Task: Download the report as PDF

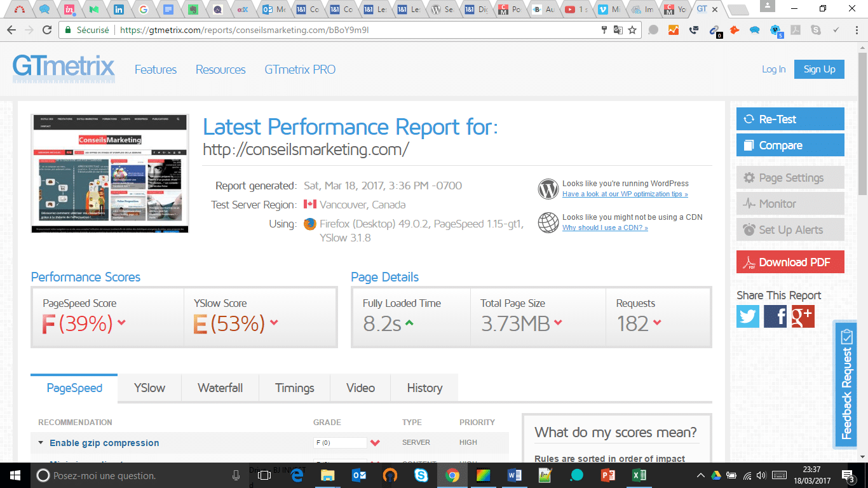Action: point(790,262)
